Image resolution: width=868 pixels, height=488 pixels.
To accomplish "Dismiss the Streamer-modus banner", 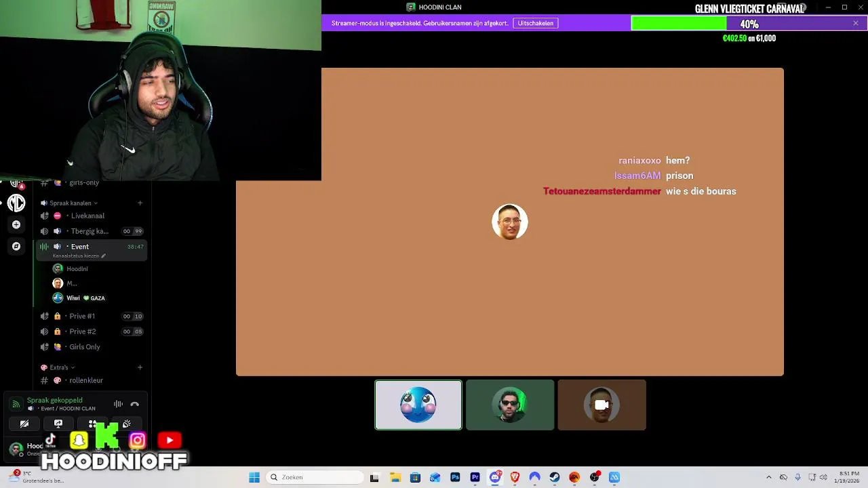I will 856,23.
